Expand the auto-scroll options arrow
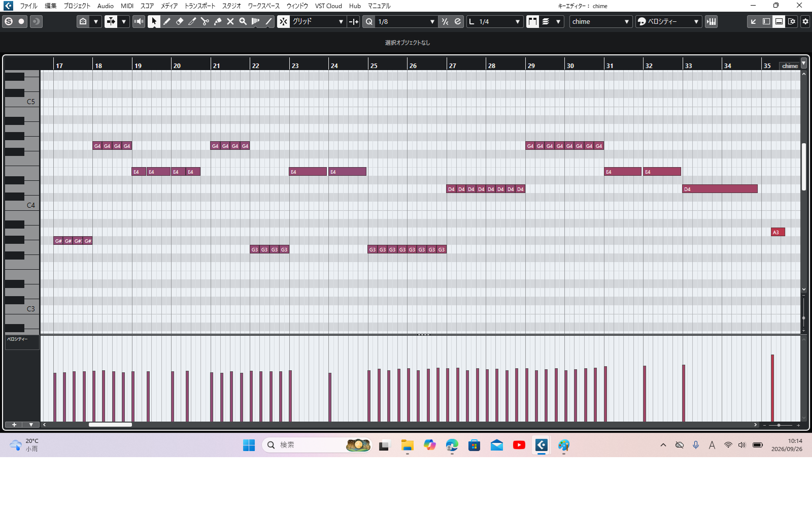Viewport: 812px width, 512px height. pos(123,21)
